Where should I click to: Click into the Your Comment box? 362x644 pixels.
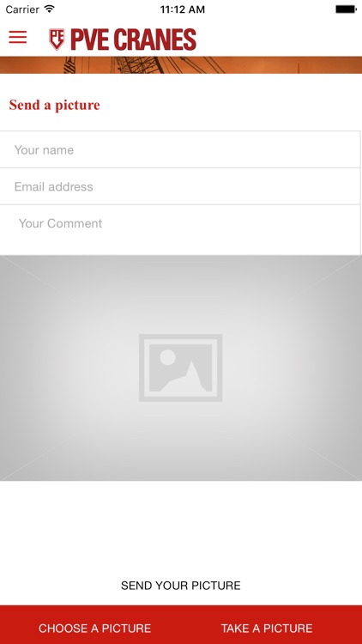click(180, 229)
